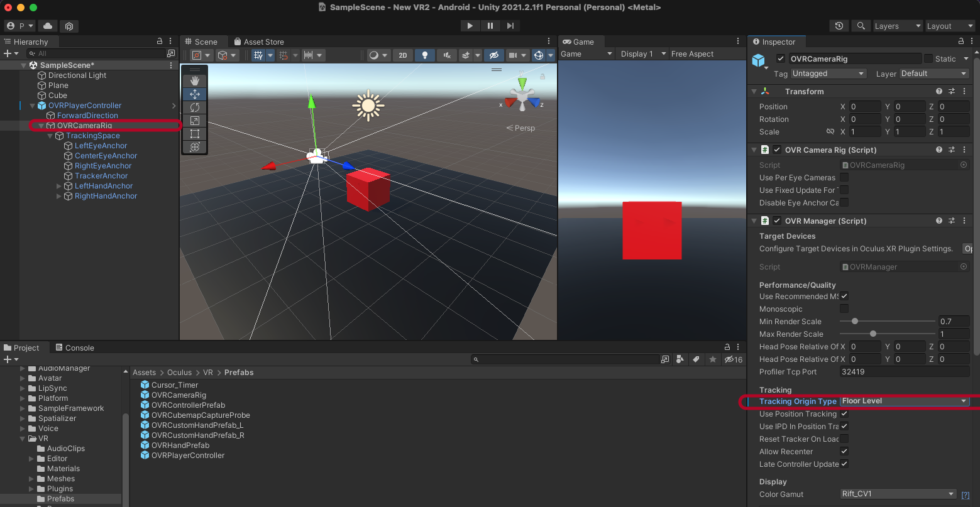
Task: Select the Cube object in Hierarchy
Action: point(58,95)
